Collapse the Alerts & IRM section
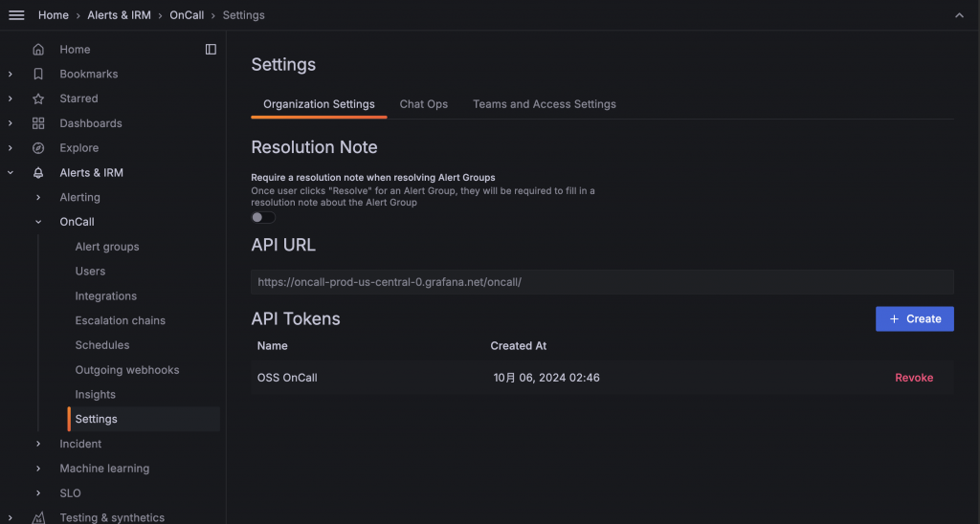The height and width of the screenshot is (524, 980). tap(11, 173)
